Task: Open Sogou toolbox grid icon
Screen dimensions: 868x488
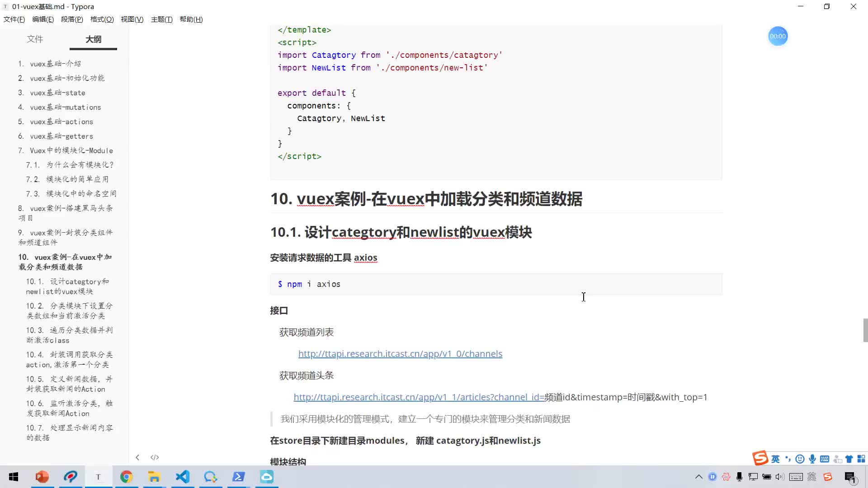Action: tap(861, 459)
